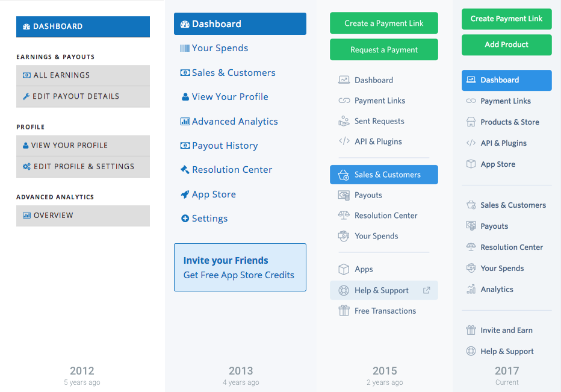Click the API & Plugins code icon in 2017
The image size is (561, 392).
click(471, 143)
